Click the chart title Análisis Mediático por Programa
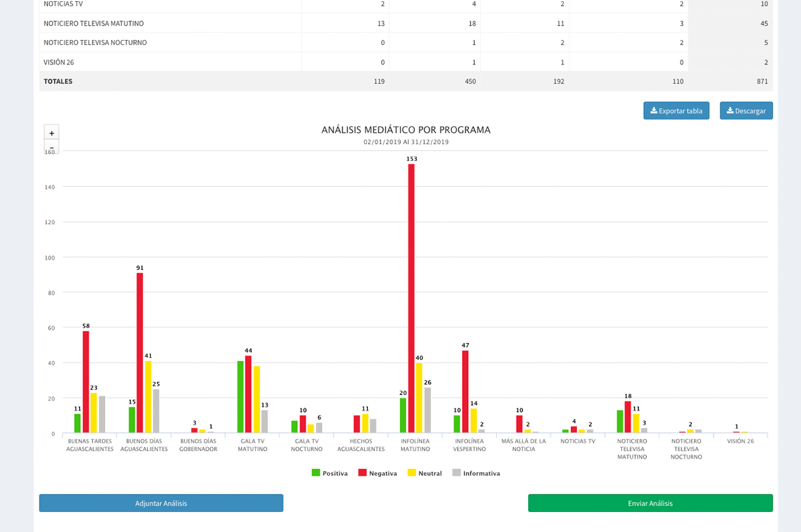This screenshot has width=801, height=532. tap(406, 130)
